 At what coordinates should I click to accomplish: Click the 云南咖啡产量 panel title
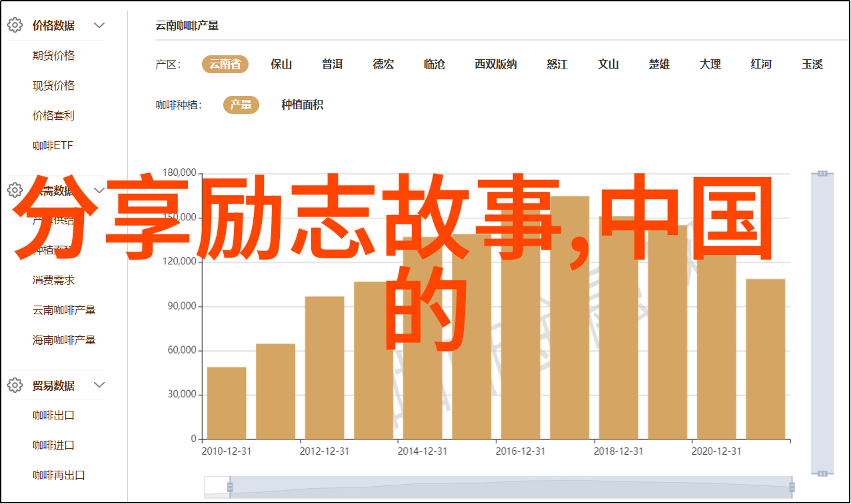(x=187, y=26)
